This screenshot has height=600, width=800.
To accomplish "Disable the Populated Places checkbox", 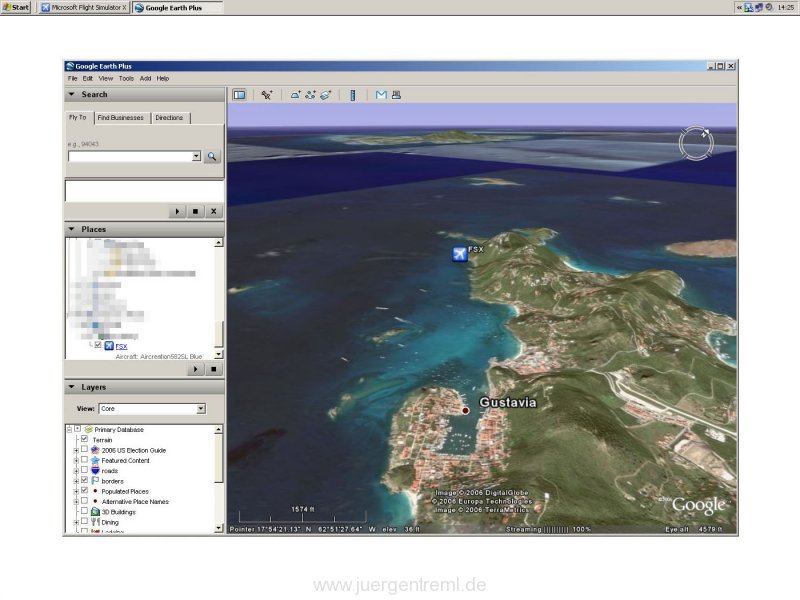I will pos(85,490).
